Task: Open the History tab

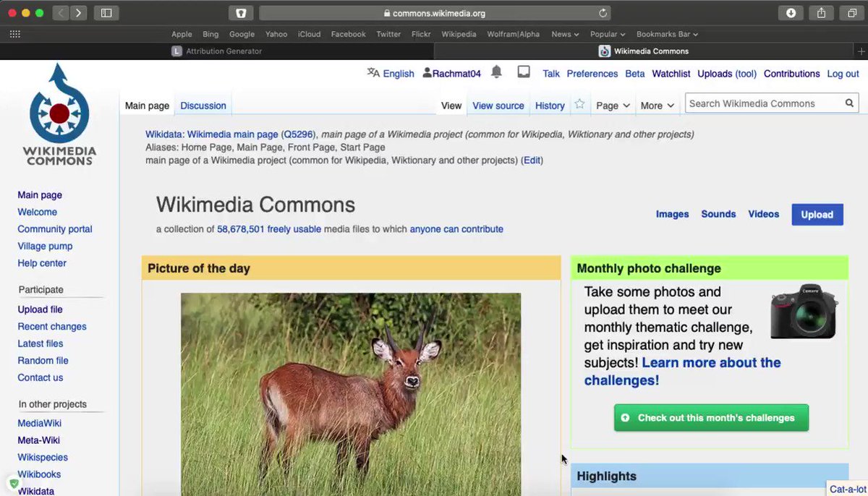Action: point(550,106)
